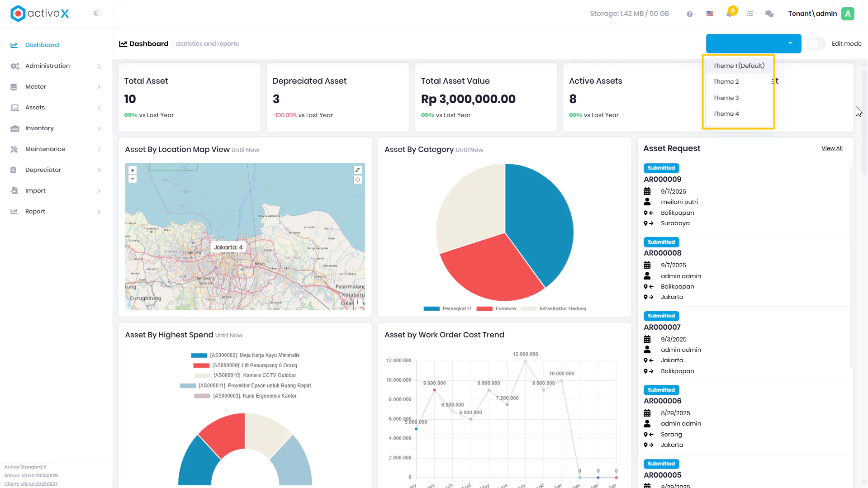Select Theme 3 option

739,98
